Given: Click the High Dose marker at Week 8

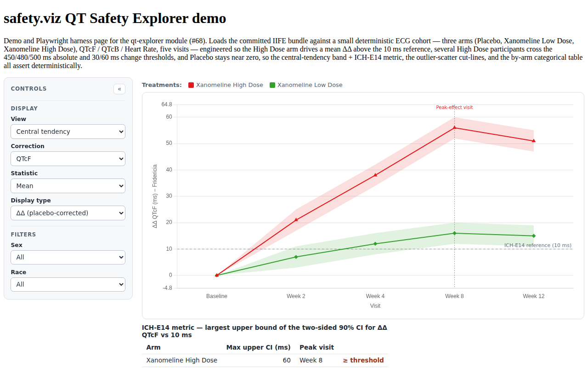Looking at the screenshot, I should 454,127.
